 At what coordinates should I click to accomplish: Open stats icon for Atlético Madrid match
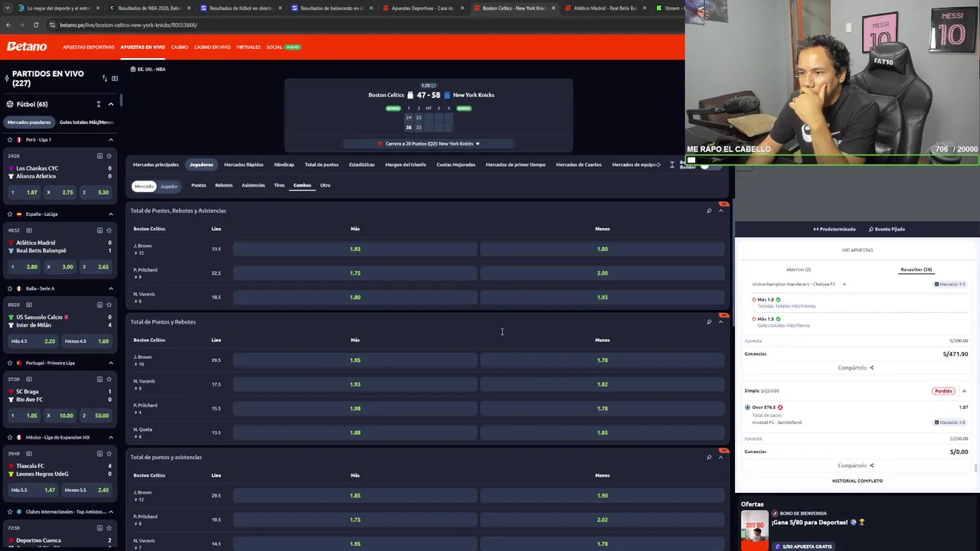coord(100,230)
